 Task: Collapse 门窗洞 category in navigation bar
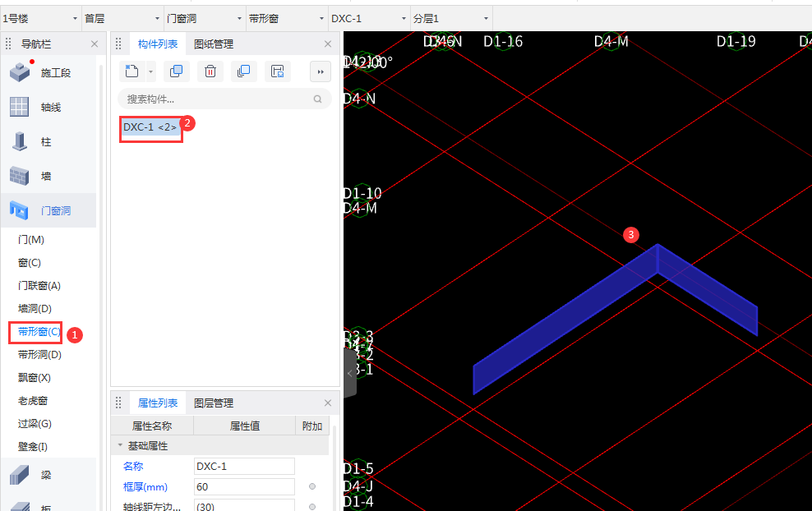[48, 210]
